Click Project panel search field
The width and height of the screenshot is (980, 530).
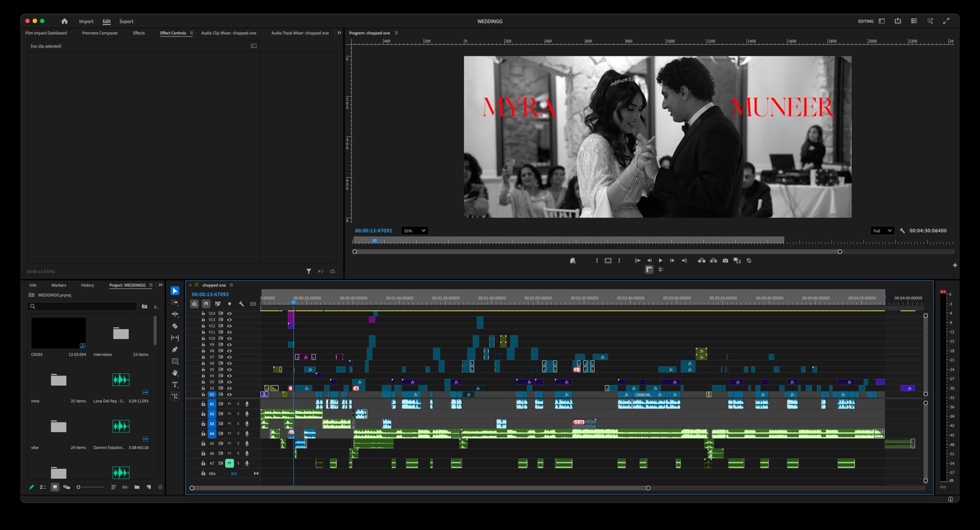pyautogui.click(x=82, y=307)
